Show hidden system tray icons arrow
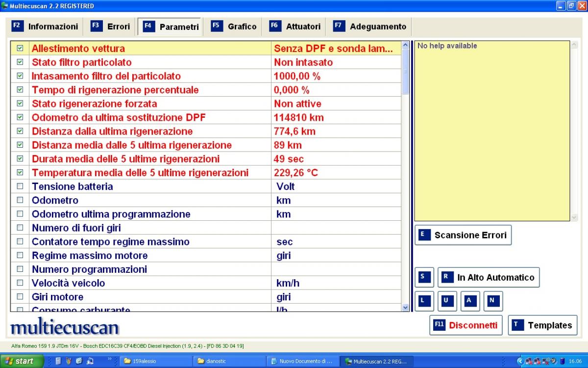This screenshot has width=588, height=368. pyautogui.click(x=520, y=361)
